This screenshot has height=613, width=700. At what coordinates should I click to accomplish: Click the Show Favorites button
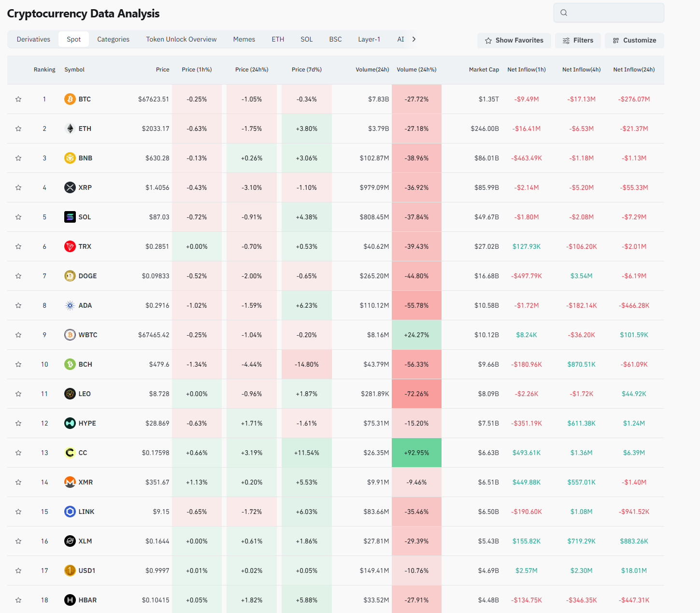(x=514, y=41)
